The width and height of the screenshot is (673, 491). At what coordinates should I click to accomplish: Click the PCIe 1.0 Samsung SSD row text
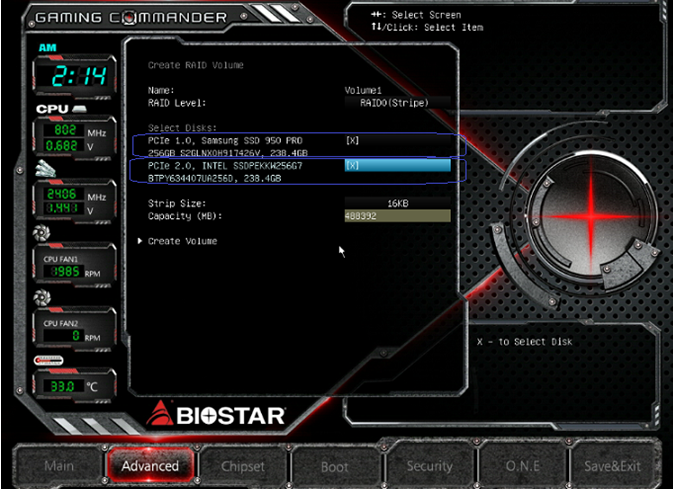tap(228, 146)
